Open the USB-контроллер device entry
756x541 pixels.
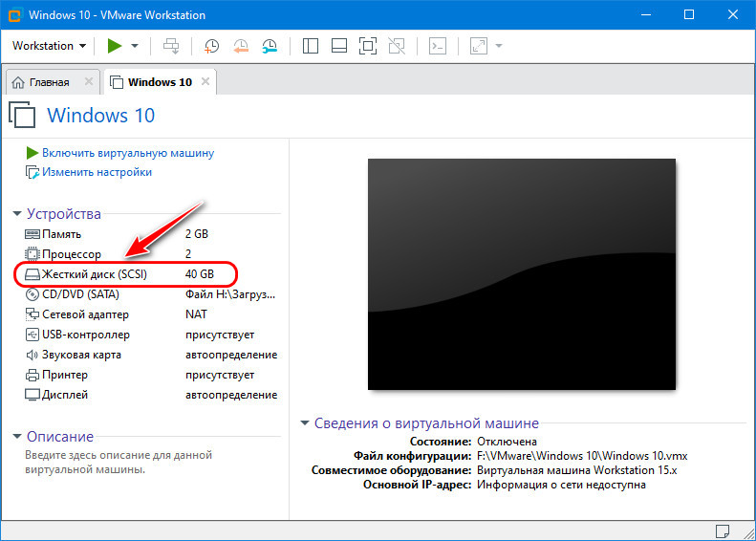(x=86, y=335)
